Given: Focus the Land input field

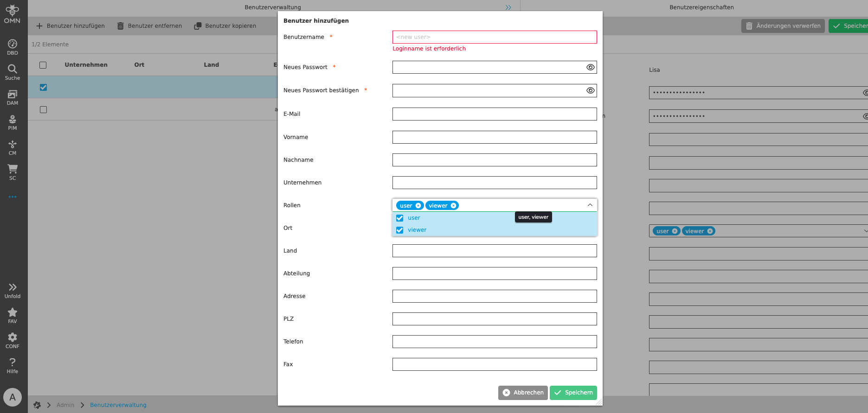Looking at the screenshot, I should (495, 251).
